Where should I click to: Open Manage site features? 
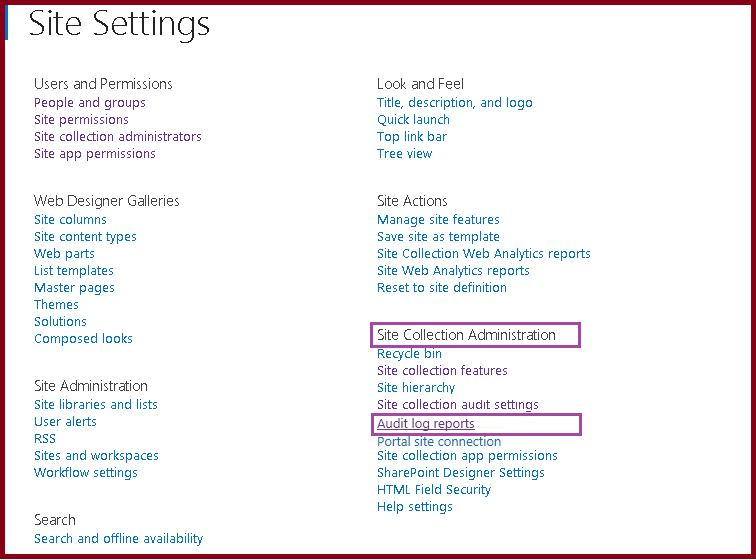438,219
